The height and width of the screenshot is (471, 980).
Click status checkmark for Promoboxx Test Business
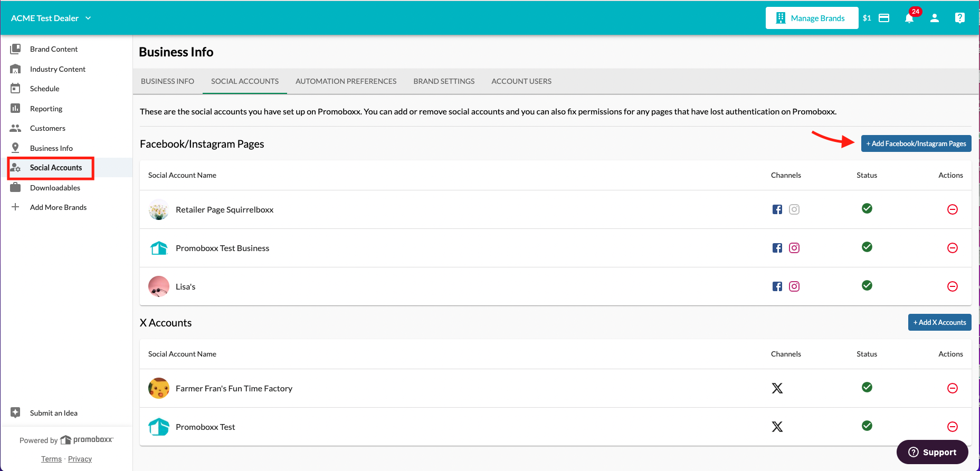pyautogui.click(x=867, y=247)
